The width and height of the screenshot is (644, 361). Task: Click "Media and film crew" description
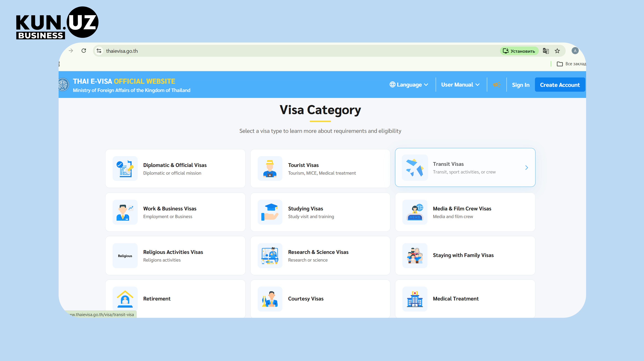click(453, 216)
